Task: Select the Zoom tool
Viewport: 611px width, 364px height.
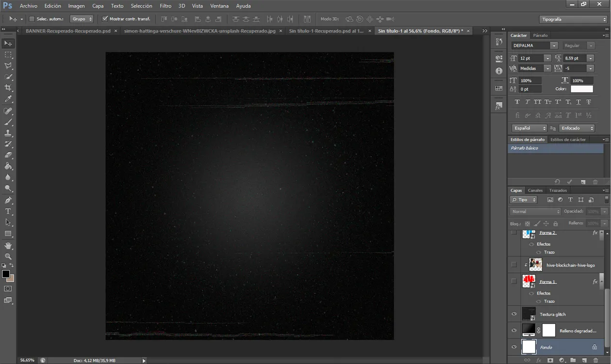Action: click(x=8, y=256)
